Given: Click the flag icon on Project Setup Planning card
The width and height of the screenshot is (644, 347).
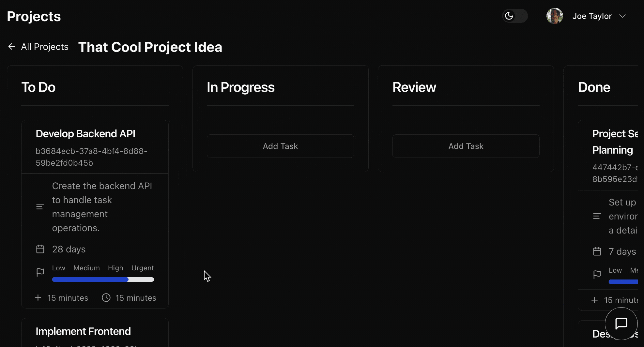Looking at the screenshot, I should point(597,275).
